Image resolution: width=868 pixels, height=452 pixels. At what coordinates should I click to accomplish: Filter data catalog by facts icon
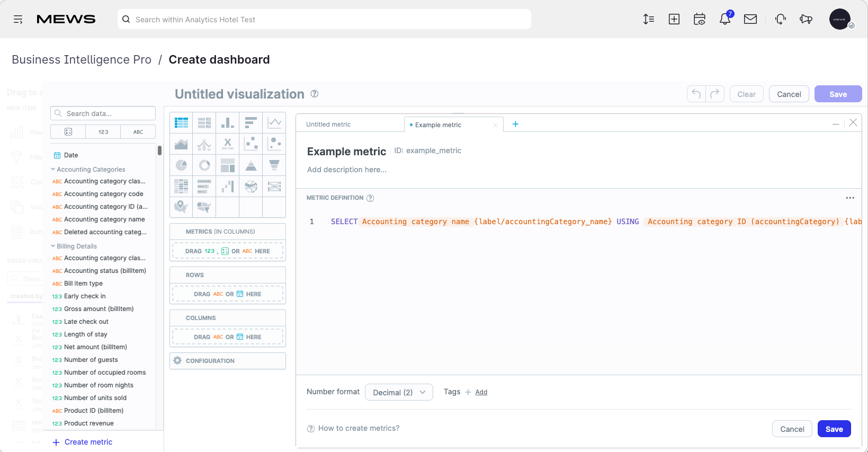68,132
